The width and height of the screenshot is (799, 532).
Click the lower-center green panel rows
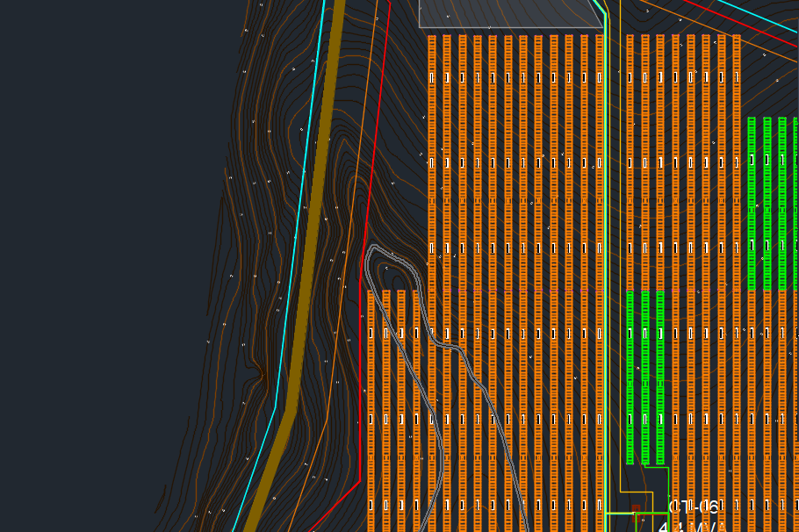[645, 377]
